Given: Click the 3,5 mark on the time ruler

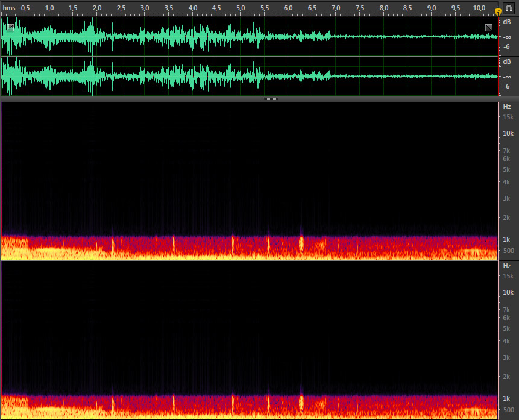Looking at the screenshot, I should click(169, 8).
